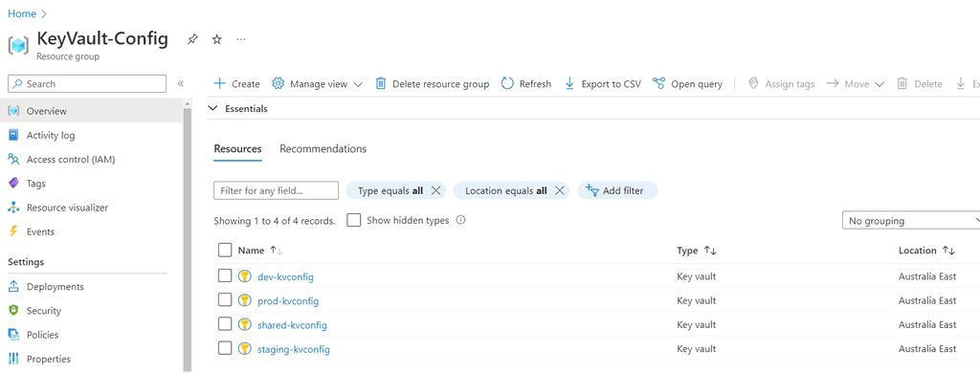This screenshot has height=373, width=980.
Task: Click the Events lightning icon
Action: point(13,231)
